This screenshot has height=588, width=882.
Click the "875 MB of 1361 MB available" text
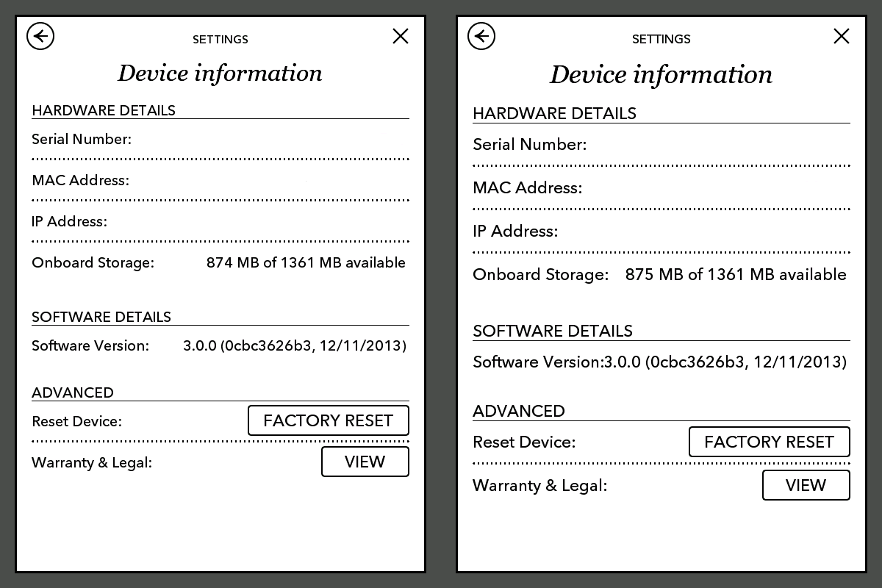(736, 275)
